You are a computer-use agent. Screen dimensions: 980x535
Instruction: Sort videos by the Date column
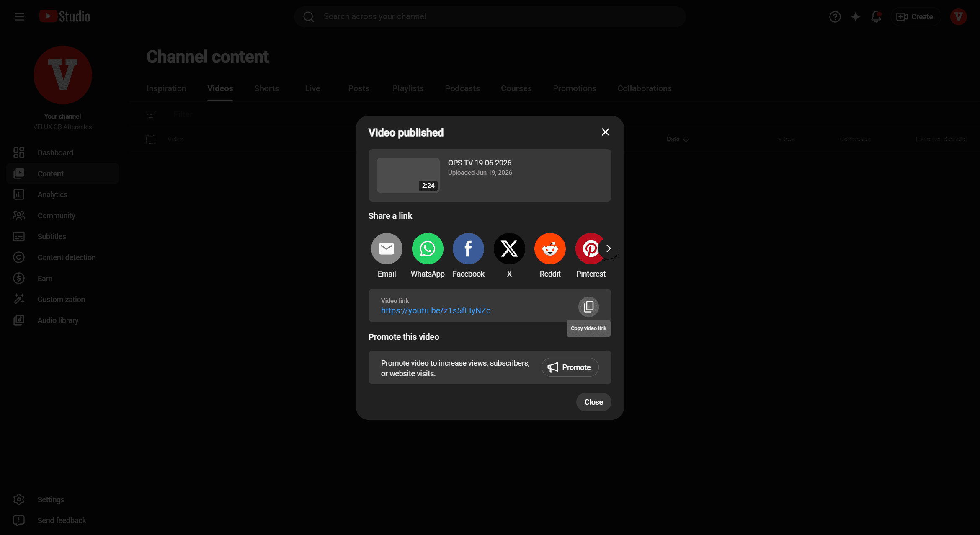678,139
